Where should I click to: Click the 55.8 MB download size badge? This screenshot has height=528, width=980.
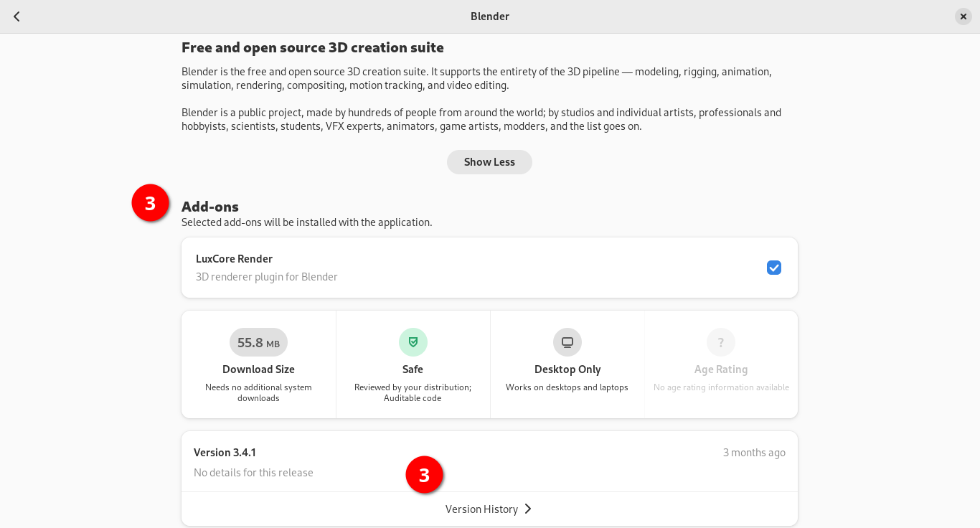pos(258,342)
